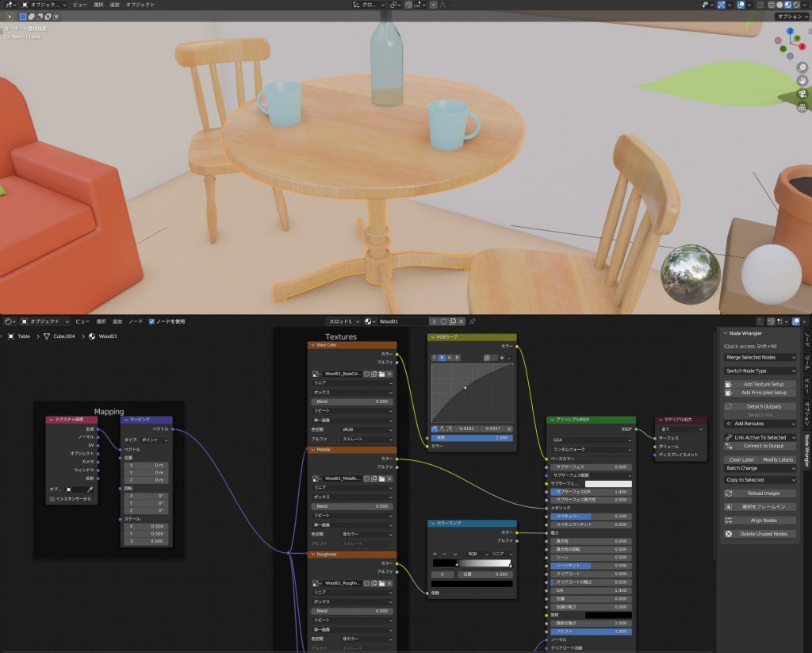Click the Add Texture Setup button

coord(760,384)
